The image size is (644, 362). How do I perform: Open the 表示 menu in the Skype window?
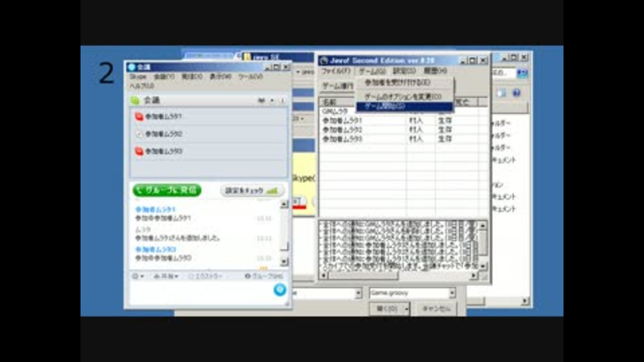coord(220,76)
